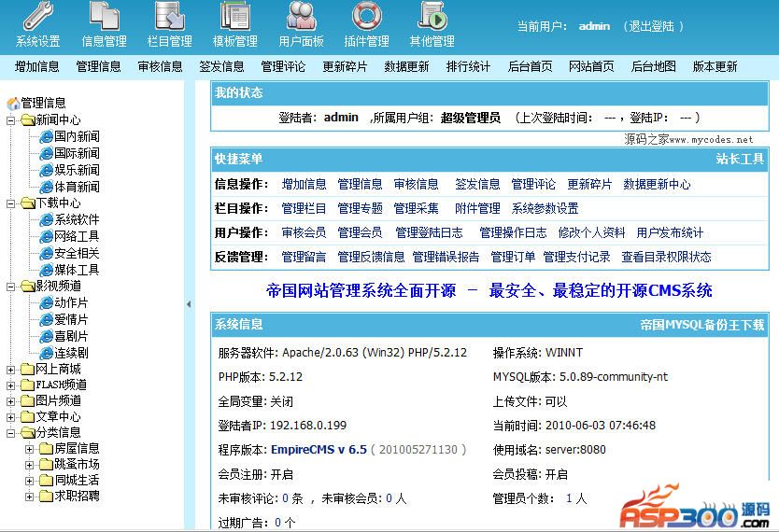Open 管理支付记录 quick link
Viewport: 779px width, 532px height.
[576, 257]
